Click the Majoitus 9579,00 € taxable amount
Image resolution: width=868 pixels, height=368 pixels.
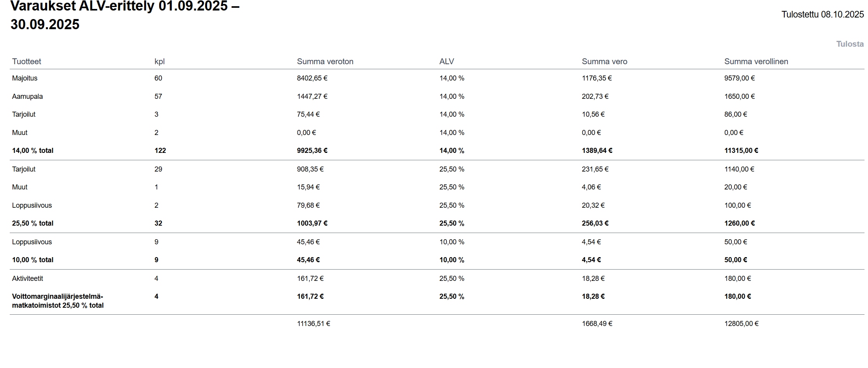tap(739, 78)
